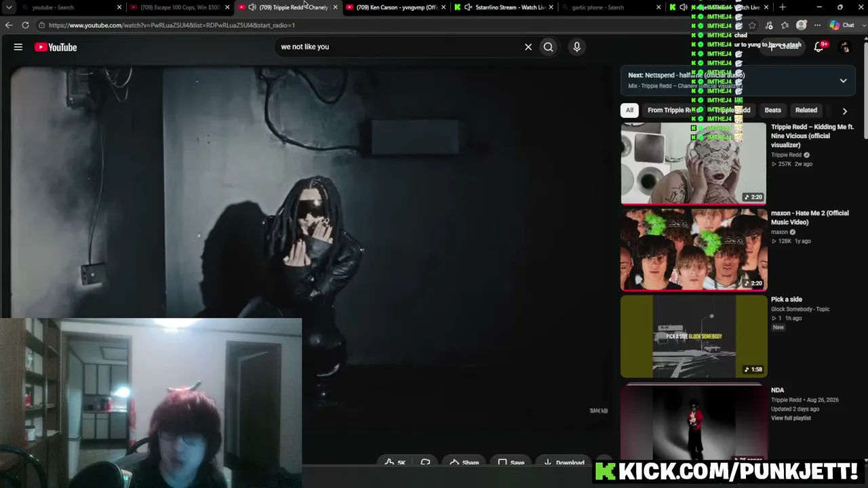Open browser settings and more menu
This screenshot has width=868, height=488.
pyautogui.click(x=817, y=25)
